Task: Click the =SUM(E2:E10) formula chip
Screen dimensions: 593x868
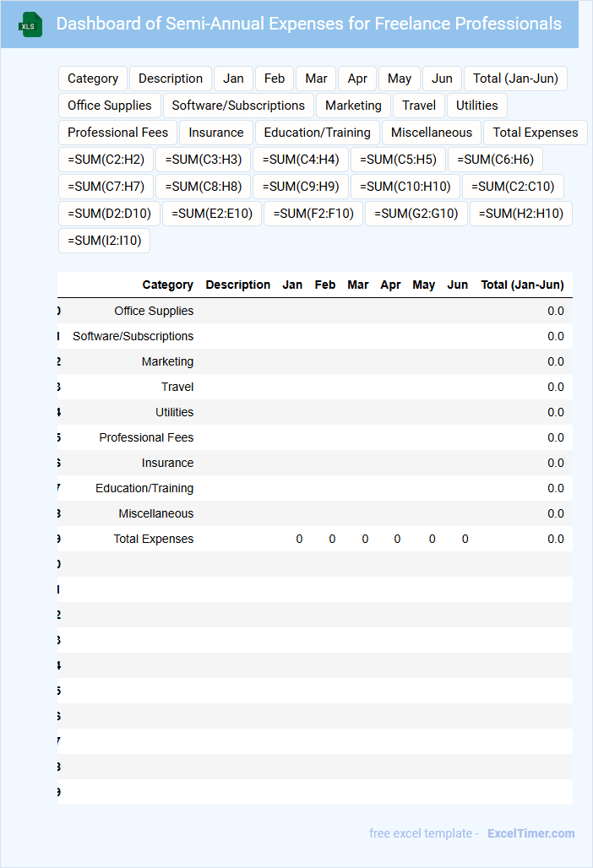Action: coord(212,214)
